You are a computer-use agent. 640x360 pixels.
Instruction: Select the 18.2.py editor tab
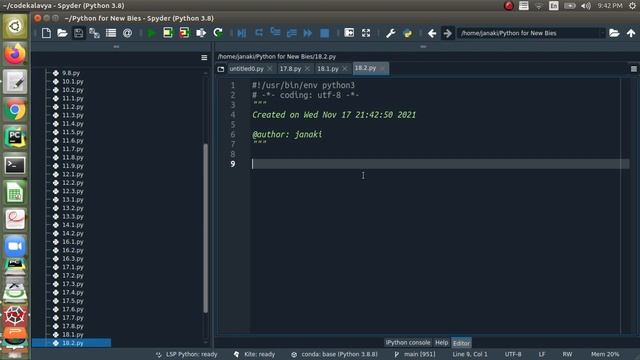365,68
